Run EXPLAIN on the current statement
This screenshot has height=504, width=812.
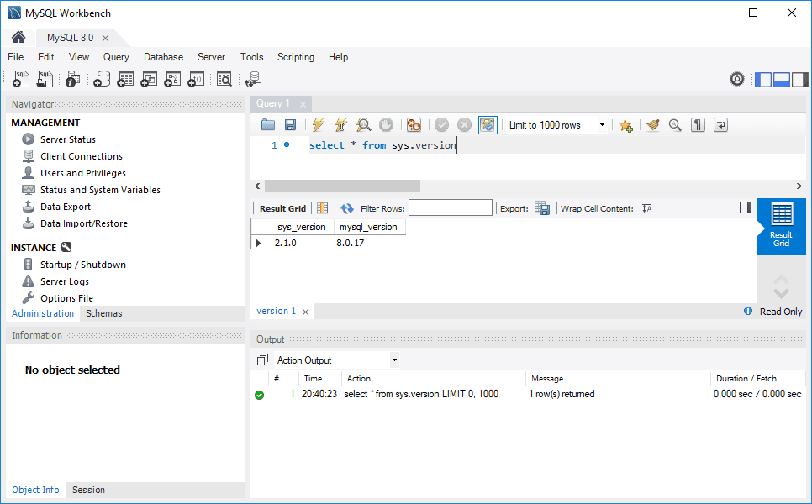[x=364, y=124]
